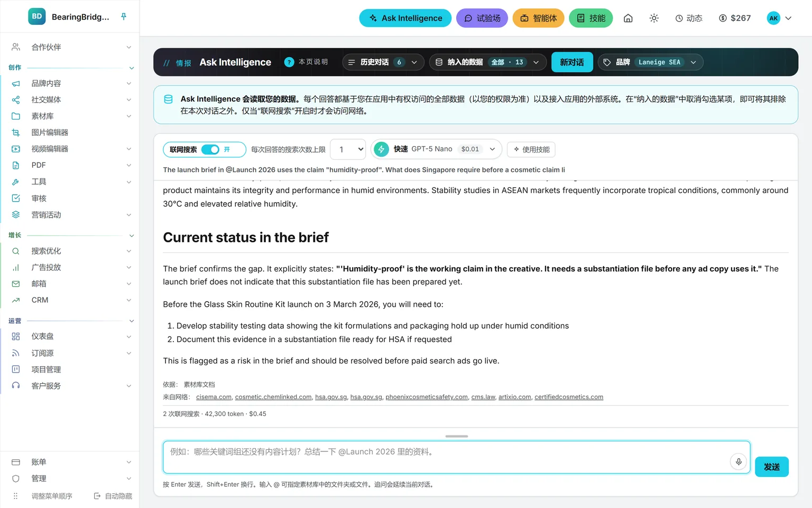This screenshot has height=508, width=812.
Task: Expand the 历史对话 dropdown
Action: (383, 62)
